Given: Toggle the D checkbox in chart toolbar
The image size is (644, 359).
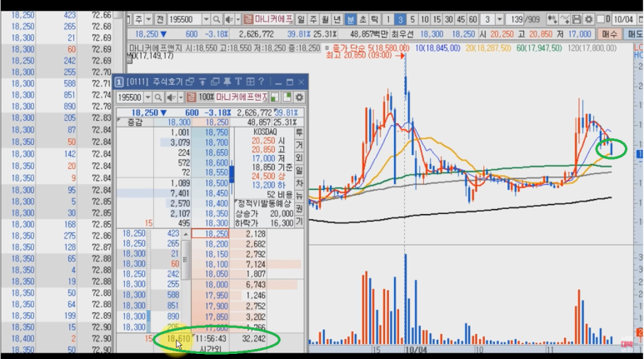Looking at the screenshot, I should point(601,19).
